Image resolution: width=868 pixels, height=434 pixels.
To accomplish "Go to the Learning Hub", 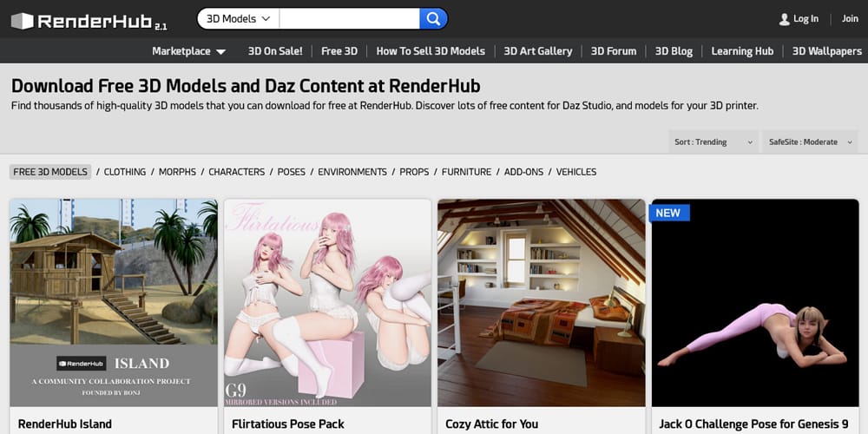I will click(742, 51).
